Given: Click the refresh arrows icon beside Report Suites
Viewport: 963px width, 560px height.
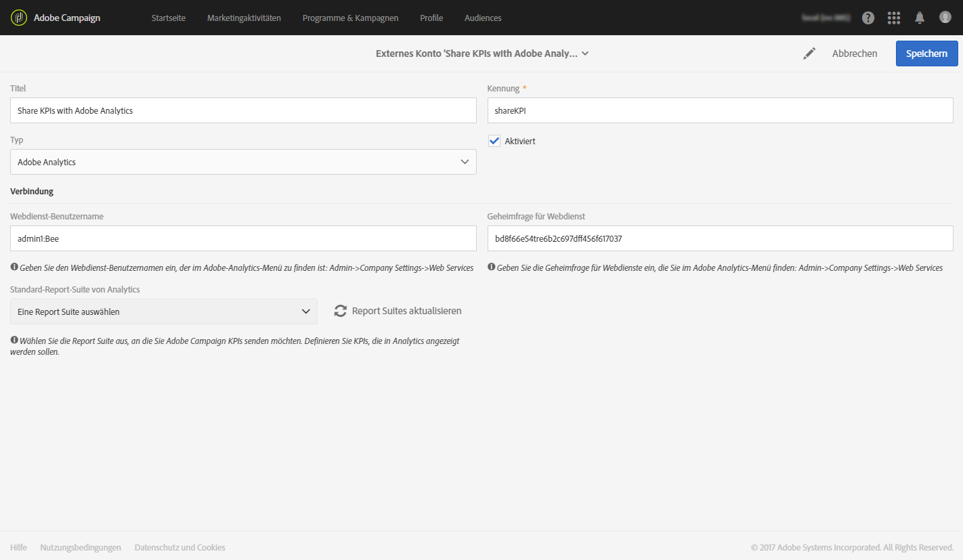Looking at the screenshot, I should tap(341, 311).
